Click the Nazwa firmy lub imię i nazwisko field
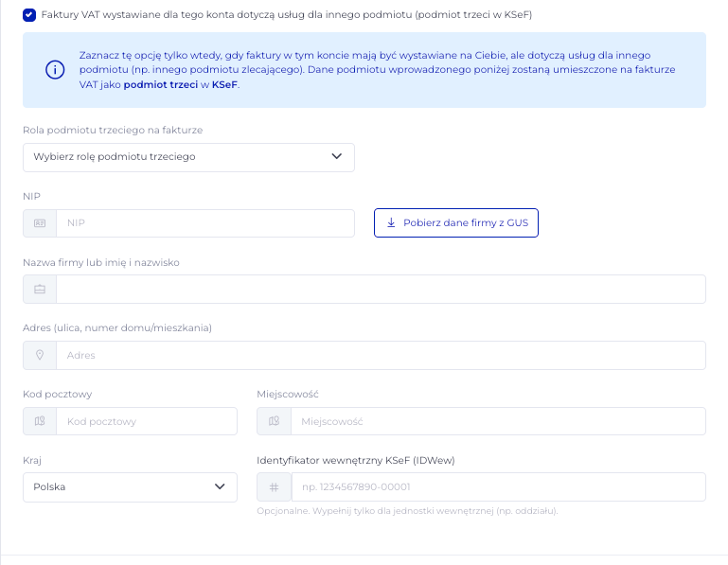The width and height of the screenshot is (728, 565). click(381, 290)
